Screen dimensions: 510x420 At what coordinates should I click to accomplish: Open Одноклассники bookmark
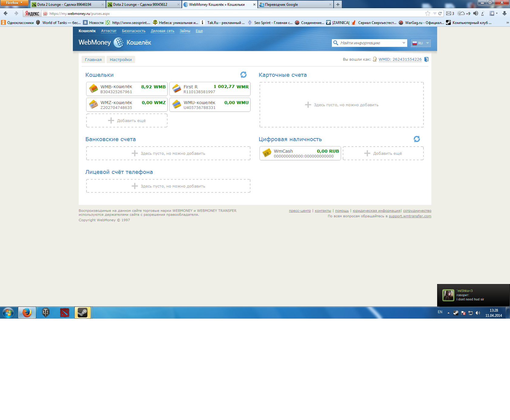coord(17,22)
